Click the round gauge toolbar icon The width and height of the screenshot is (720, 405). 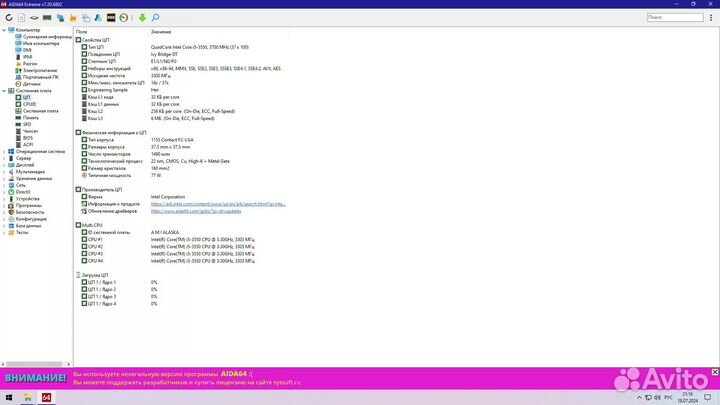124,17
